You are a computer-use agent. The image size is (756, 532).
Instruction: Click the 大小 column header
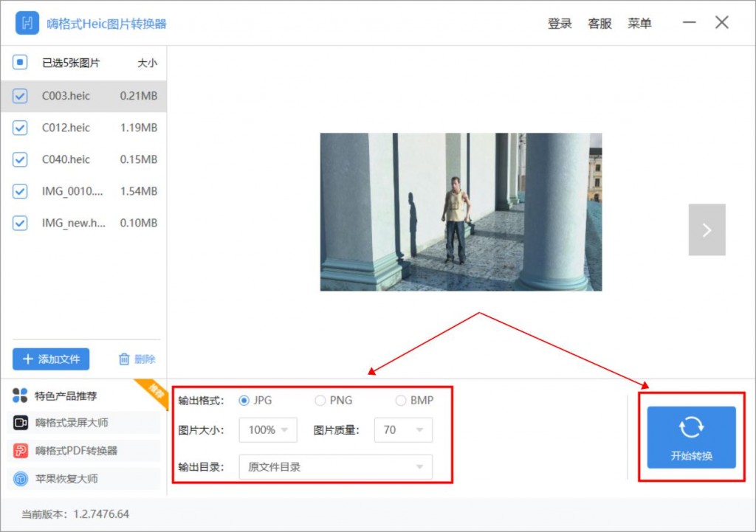(x=147, y=63)
